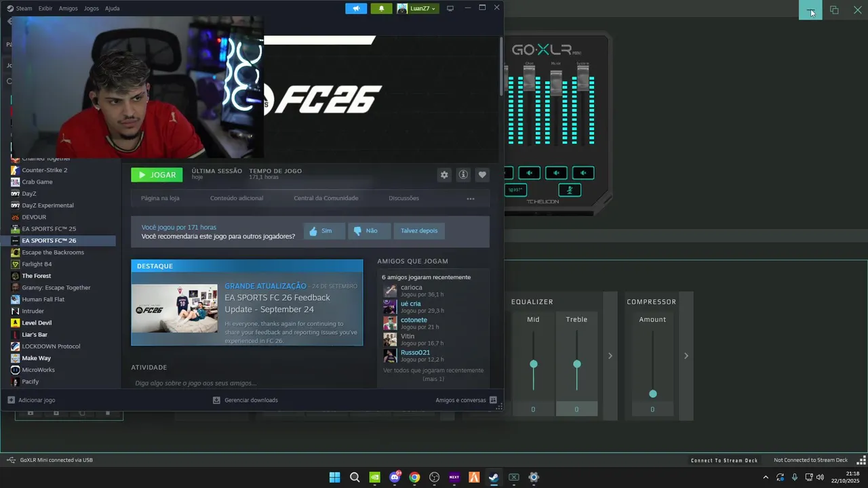Open more options ellipsis in game tabs
This screenshot has width=868, height=488.
click(471, 199)
